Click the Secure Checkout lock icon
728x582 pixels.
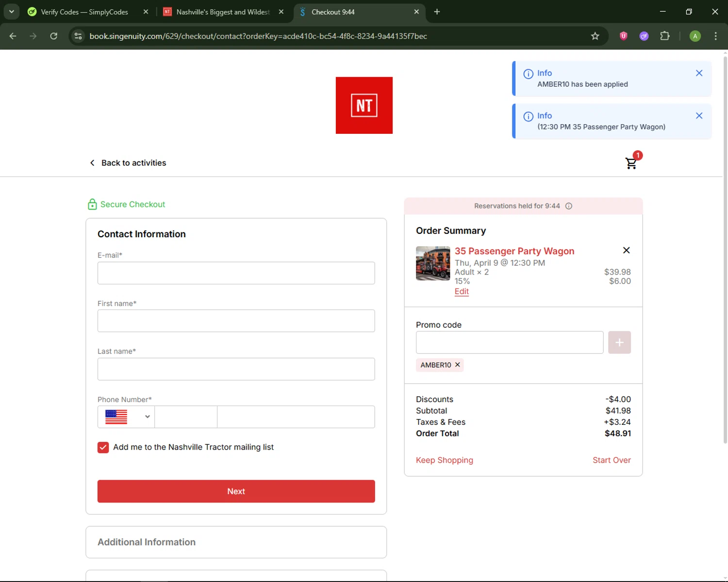(x=92, y=204)
